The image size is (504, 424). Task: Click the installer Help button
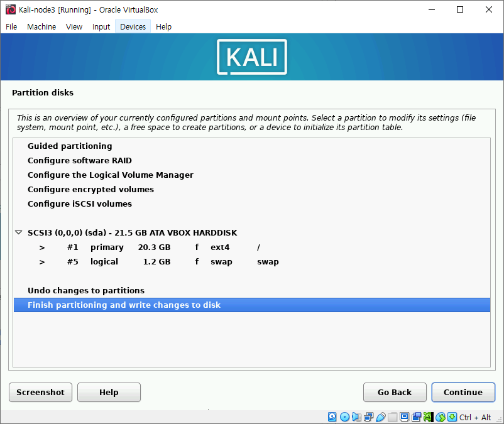pos(109,392)
